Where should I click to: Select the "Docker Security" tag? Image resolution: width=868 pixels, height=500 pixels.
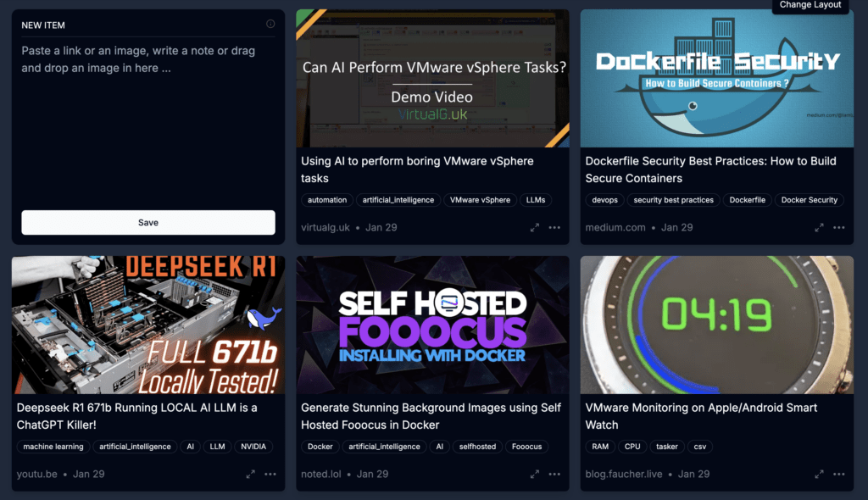(809, 200)
